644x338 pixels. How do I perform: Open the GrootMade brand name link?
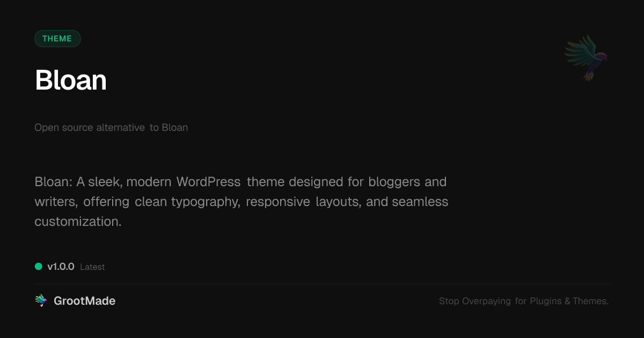84,301
